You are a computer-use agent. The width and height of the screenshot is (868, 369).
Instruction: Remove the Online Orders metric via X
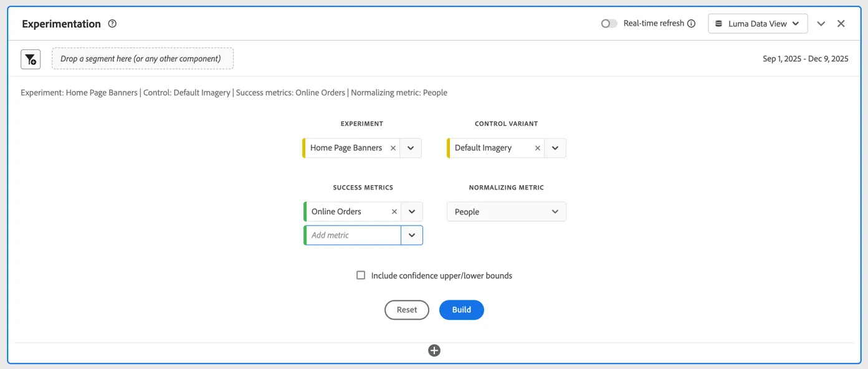pyautogui.click(x=394, y=212)
